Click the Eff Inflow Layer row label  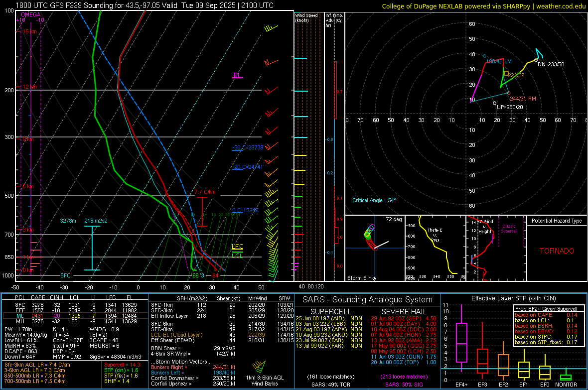pyautogui.click(x=169, y=316)
